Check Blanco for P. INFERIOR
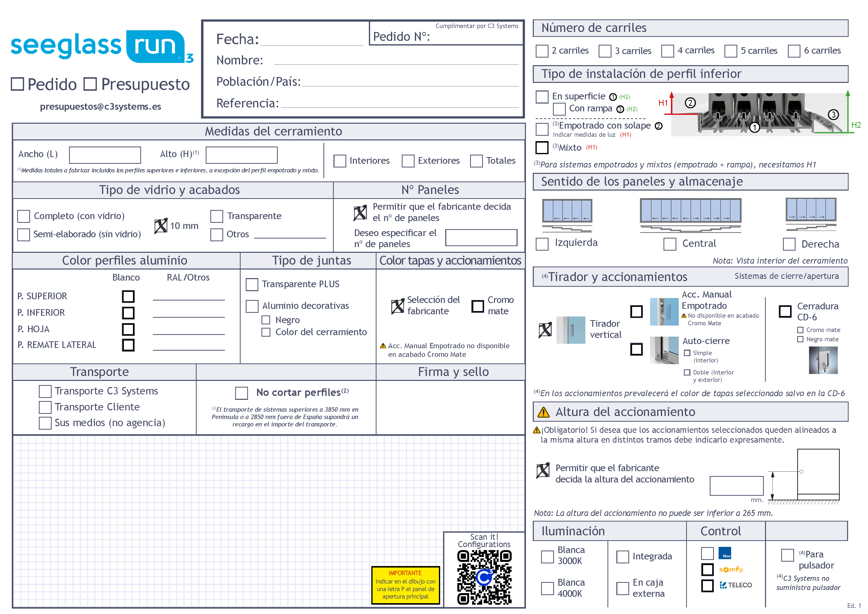 pos(128,313)
